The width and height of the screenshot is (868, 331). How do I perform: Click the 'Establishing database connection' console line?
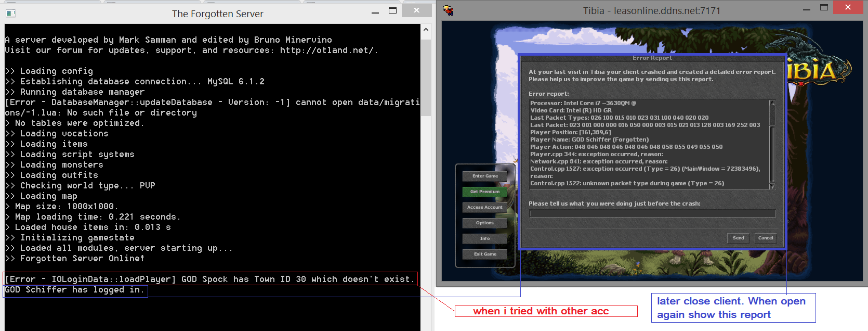click(x=135, y=82)
